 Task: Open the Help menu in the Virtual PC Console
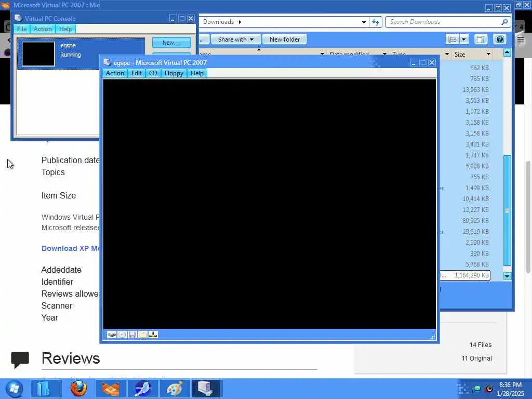pos(65,29)
